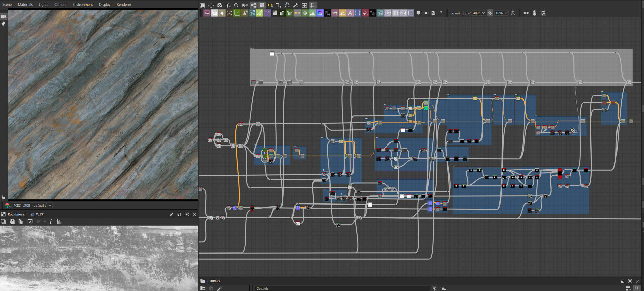Open the Environment menu
This screenshot has height=291, width=644.
[x=83, y=4]
